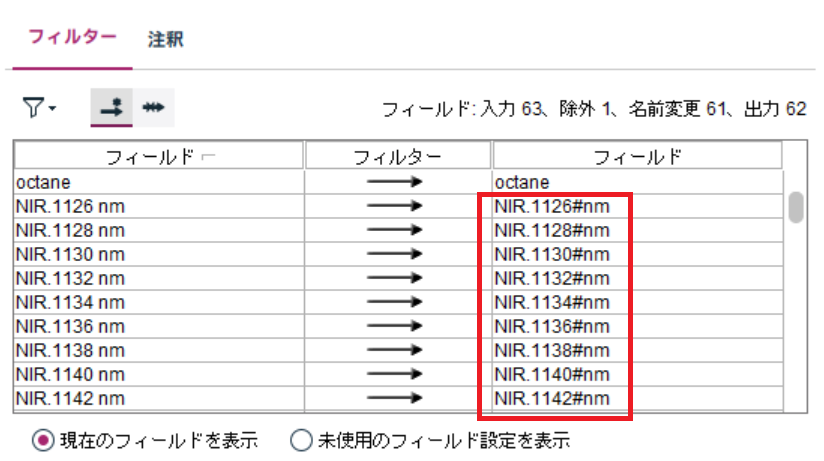The image size is (824, 461).
Task: Toggle filter arrow for NIR.1142 nm
Action: coord(395,398)
